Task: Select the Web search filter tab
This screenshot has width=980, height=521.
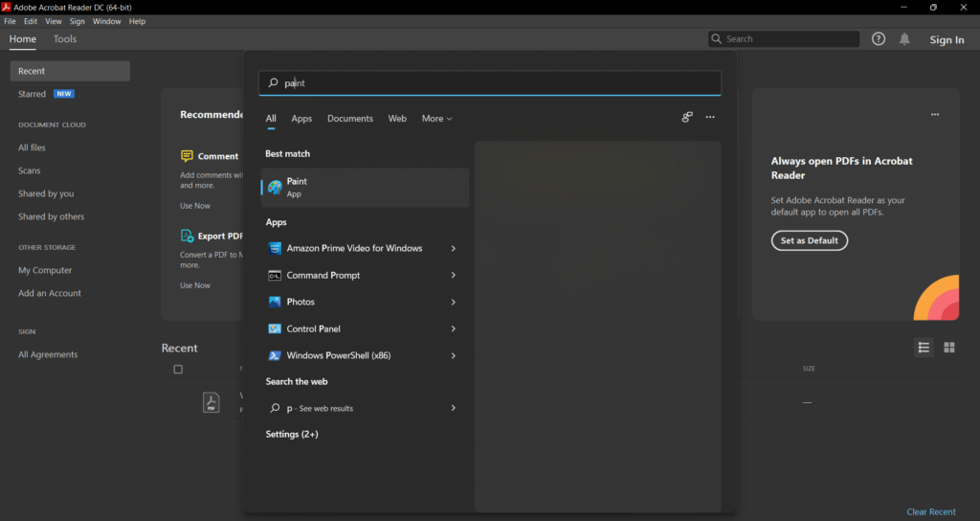Action: coord(397,118)
